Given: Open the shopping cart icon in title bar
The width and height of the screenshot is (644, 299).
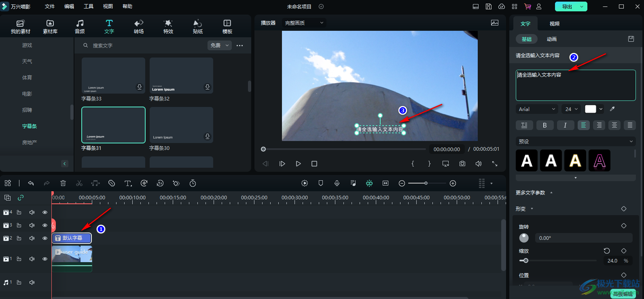Looking at the screenshot, I should click(x=527, y=6).
